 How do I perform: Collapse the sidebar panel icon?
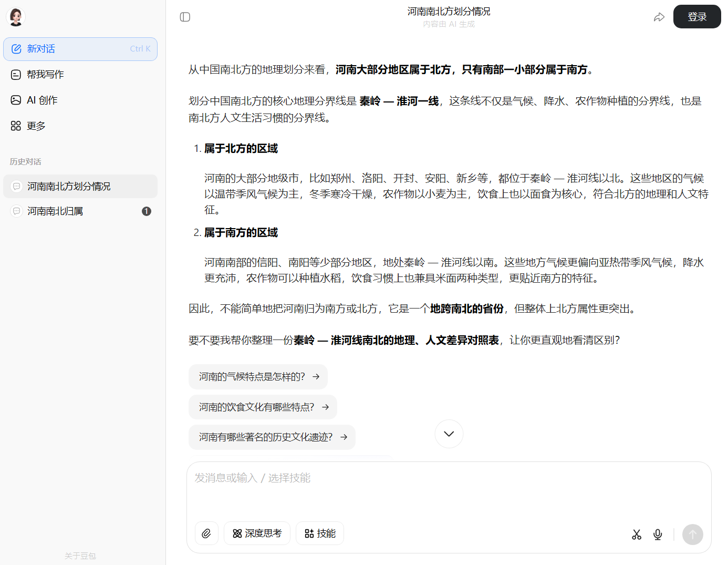(185, 17)
